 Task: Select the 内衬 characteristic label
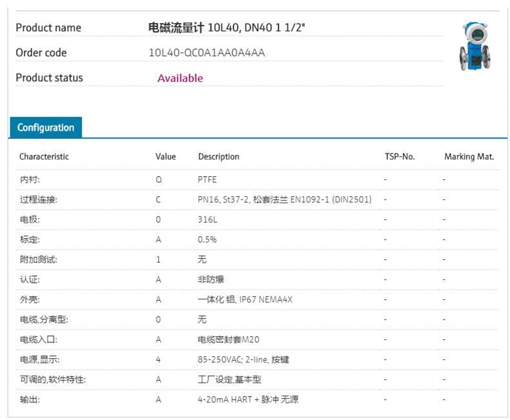pyautogui.click(x=30, y=180)
